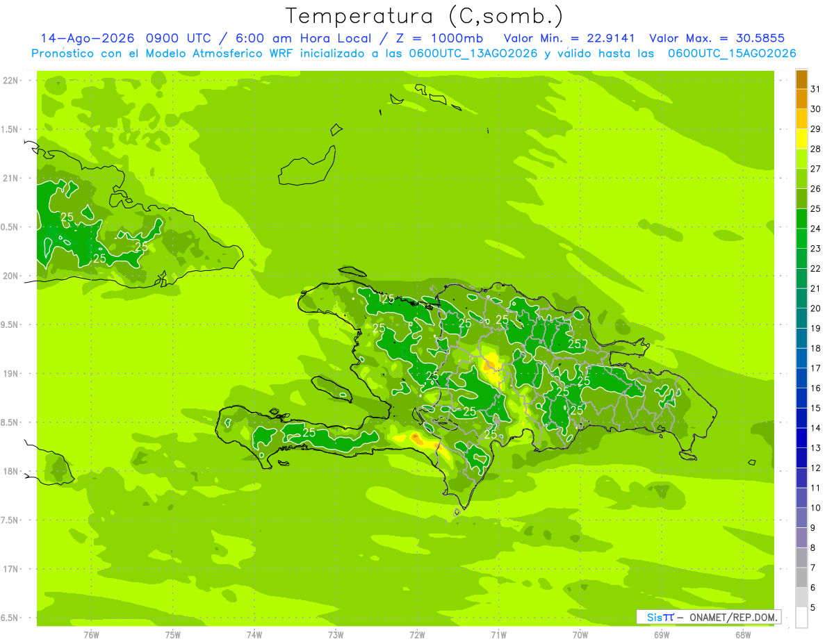Click the "71W" longitude label
834x644 pixels.
tap(498, 635)
